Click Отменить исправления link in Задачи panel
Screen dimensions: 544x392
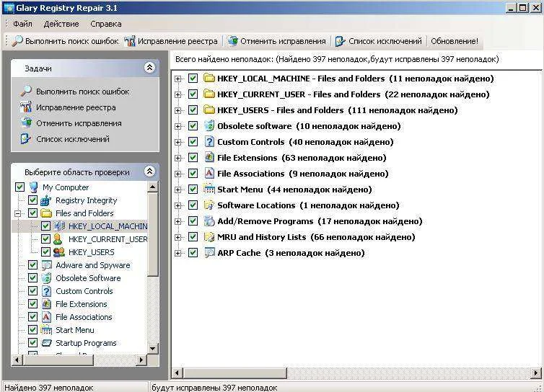79,123
